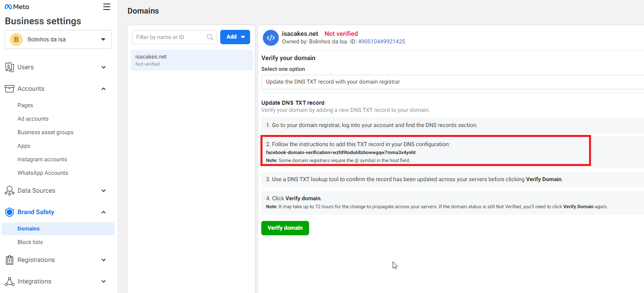Image resolution: width=644 pixels, height=293 pixels.
Task: Click the Domains page heading
Action: [143, 11]
